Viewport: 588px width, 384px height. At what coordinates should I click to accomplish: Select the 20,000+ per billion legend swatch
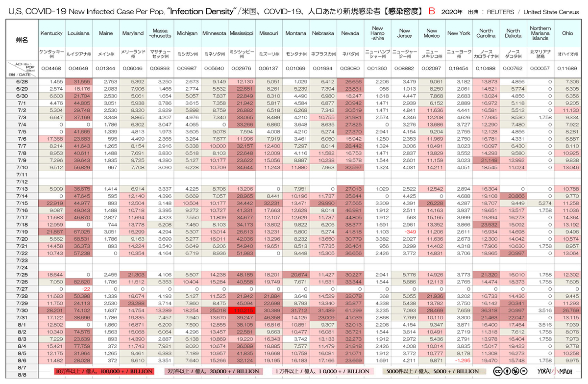click(215, 371)
